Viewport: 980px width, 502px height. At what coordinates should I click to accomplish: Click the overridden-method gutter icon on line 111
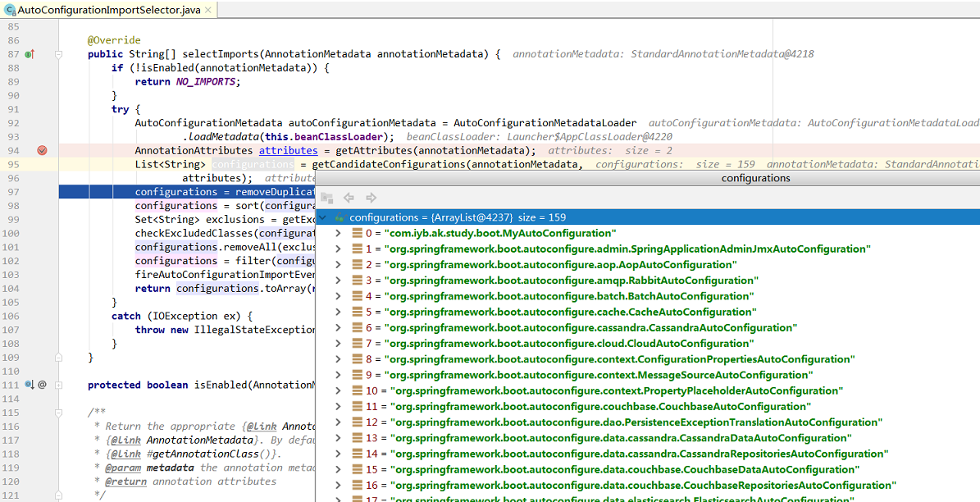pyautogui.click(x=30, y=385)
